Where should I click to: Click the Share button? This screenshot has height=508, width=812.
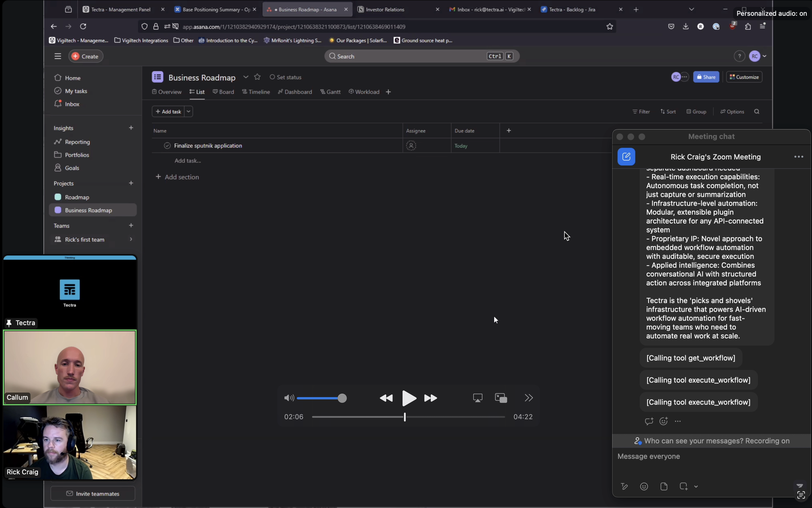(706, 77)
